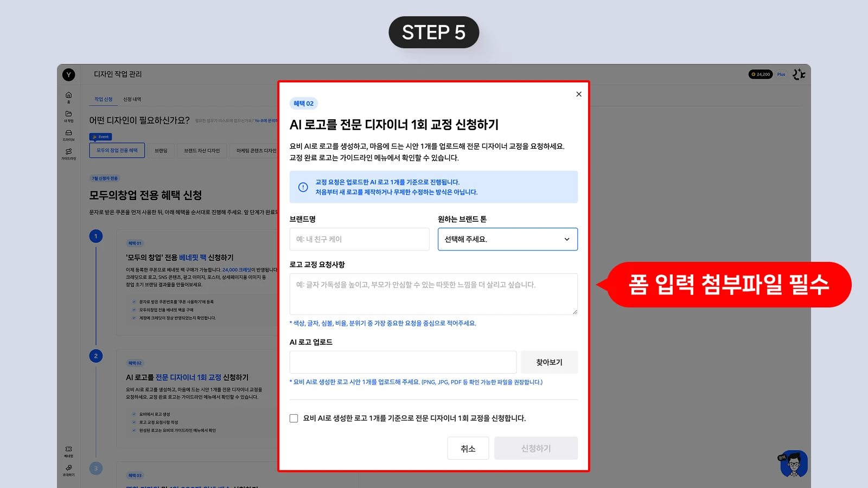This screenshot has width=868, height=488.
Task: Open the 초대하기 invite icon in sidebar
Action: click(x=68, y=470)
